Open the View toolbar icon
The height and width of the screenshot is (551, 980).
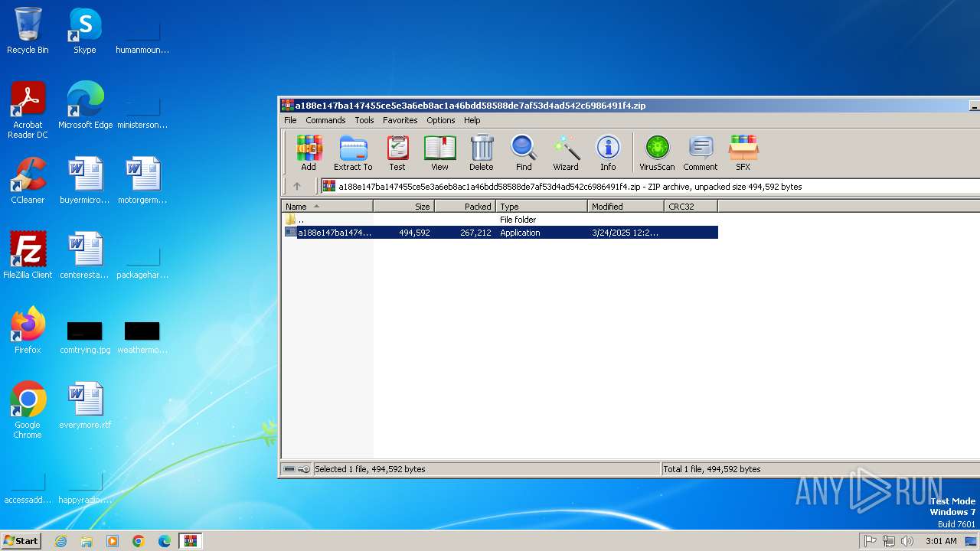coord(439,152)
